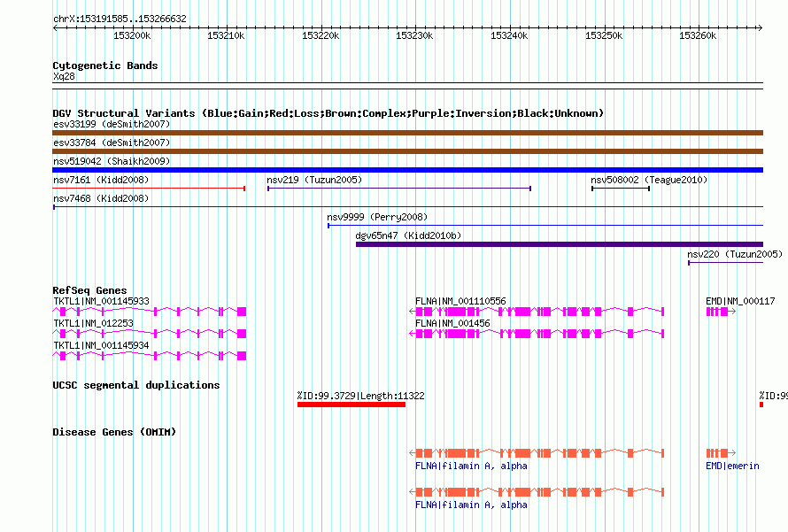788x532 pixels.
Task: Click the TKTL1|NM_001145934 label
Action: tap(101, 345)
